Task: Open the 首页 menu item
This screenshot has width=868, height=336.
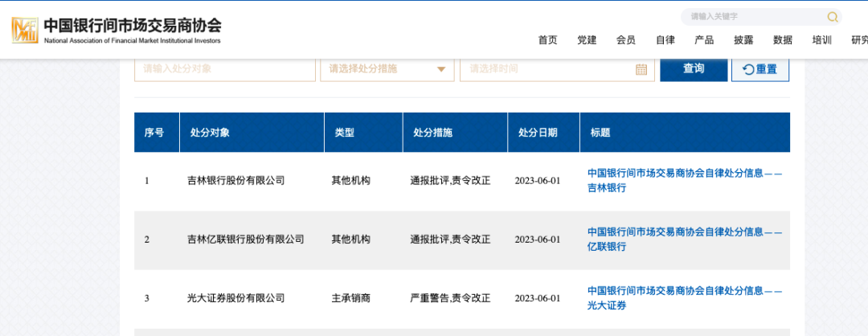Action: (547, 40)
